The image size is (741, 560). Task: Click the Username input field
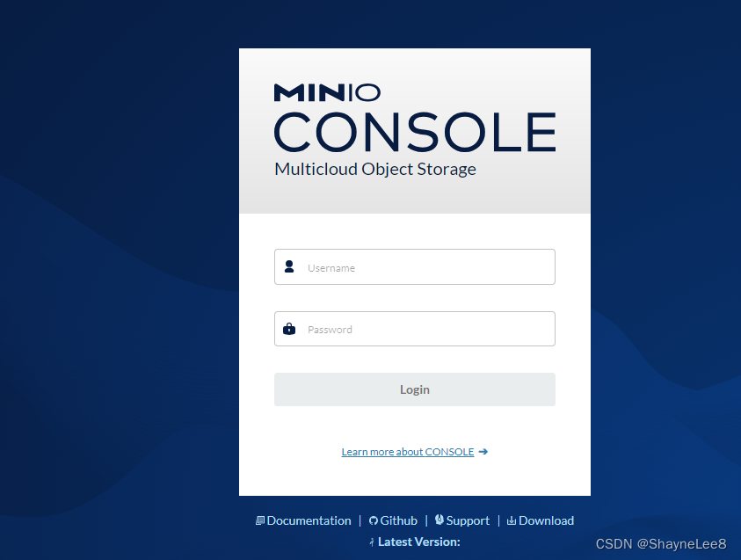pos(414,267)
